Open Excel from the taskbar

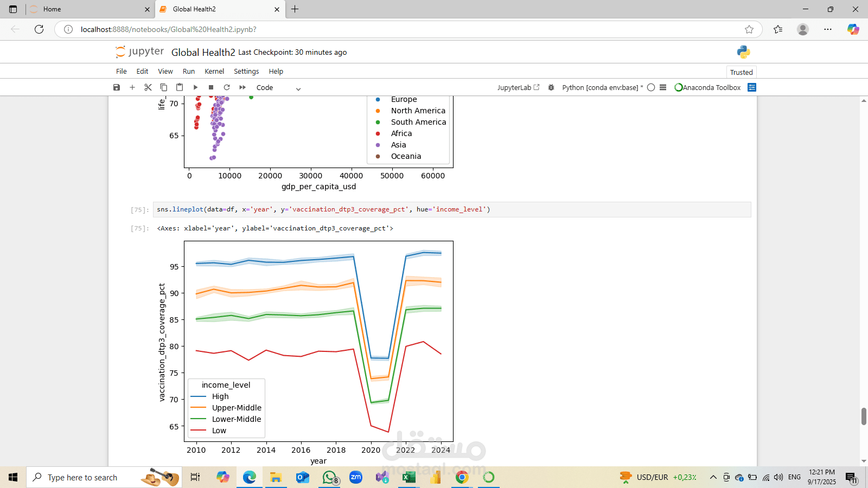tap(409, 477)
